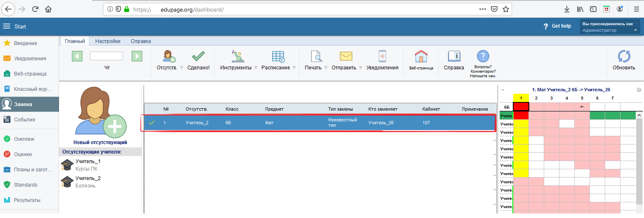Open the Администратор account dropdown
644x218 pixels.
click(610, 27)
